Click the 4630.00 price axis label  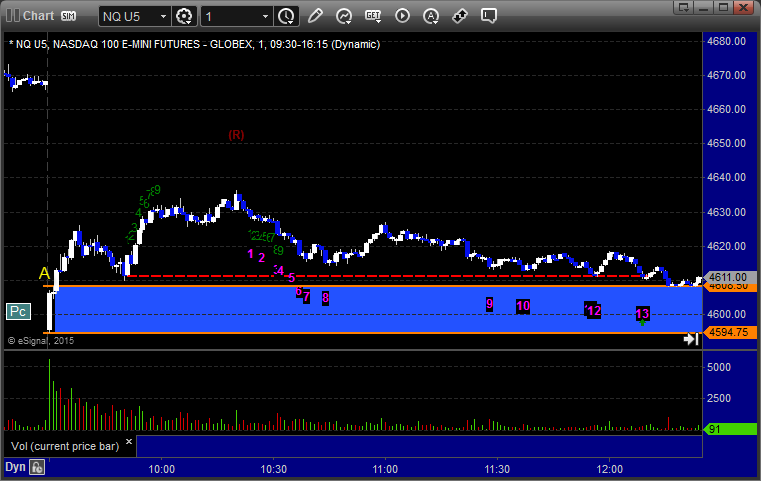(727, 212)
